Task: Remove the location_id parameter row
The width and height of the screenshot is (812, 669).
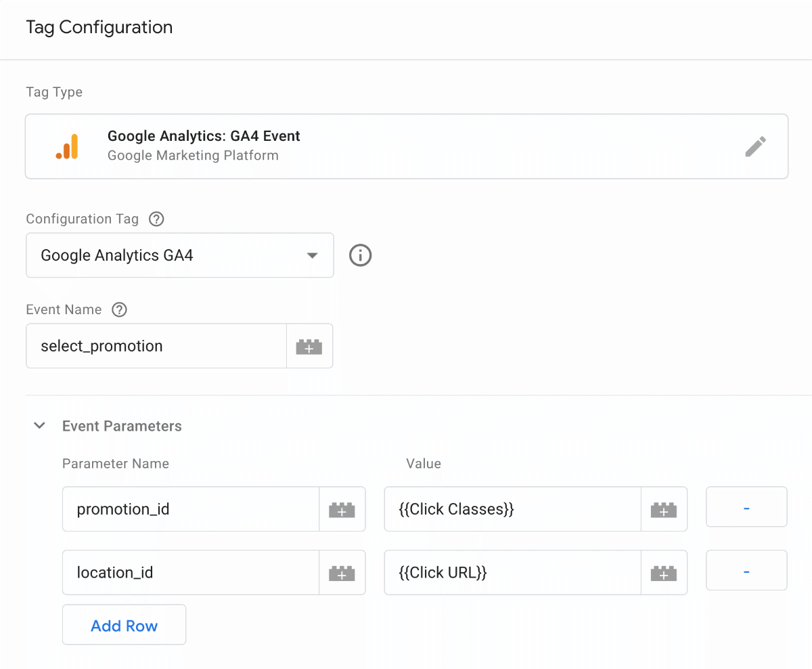Action: click(x=746, y=571)
